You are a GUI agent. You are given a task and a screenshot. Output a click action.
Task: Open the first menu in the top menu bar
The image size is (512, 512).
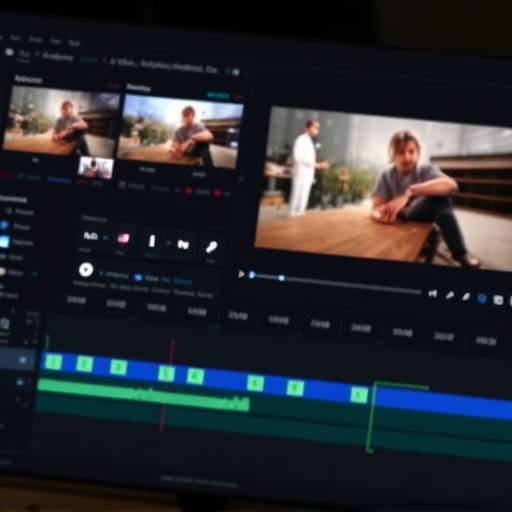pyautogui.click(x=15, y=38)
